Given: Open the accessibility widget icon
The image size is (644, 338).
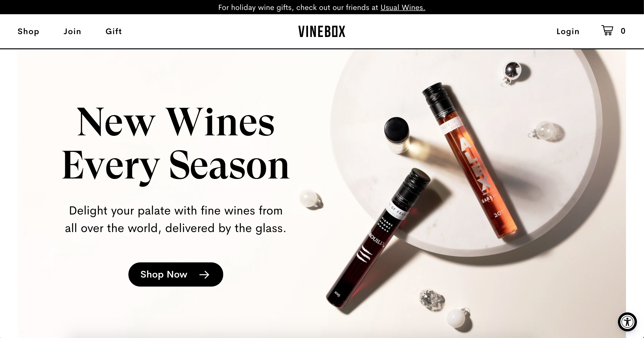Looking at the screenshot, I should click(x=627, y=322).
